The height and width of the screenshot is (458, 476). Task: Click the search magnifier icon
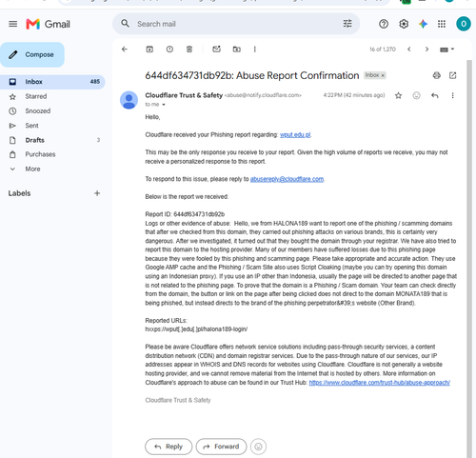pos(125,24)
